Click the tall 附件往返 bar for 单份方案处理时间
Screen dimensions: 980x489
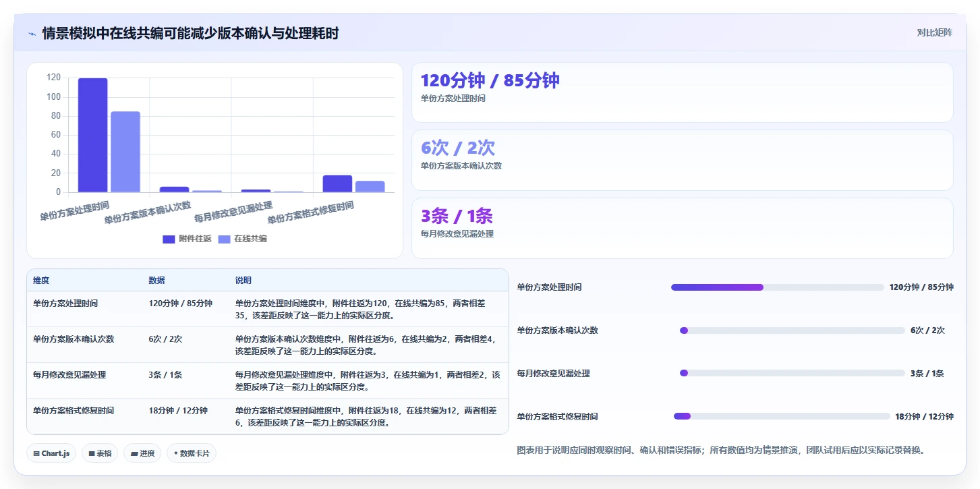(x=92, y=135)
